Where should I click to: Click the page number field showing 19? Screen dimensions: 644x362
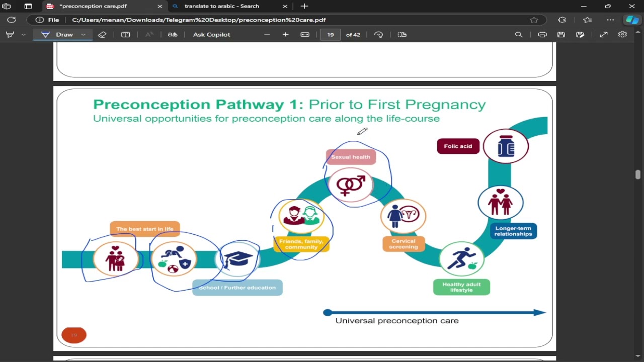(x=330, y=35)
